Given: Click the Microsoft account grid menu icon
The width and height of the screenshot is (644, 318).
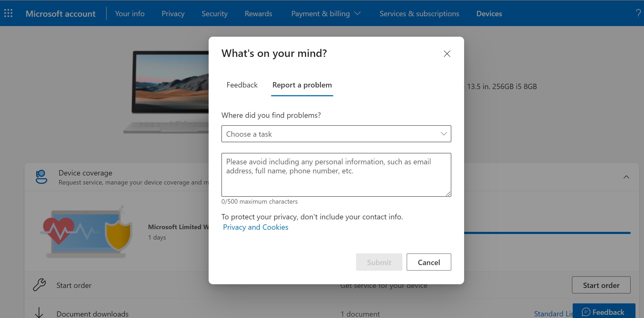Looking at the screenshot, I should [8, 13].
